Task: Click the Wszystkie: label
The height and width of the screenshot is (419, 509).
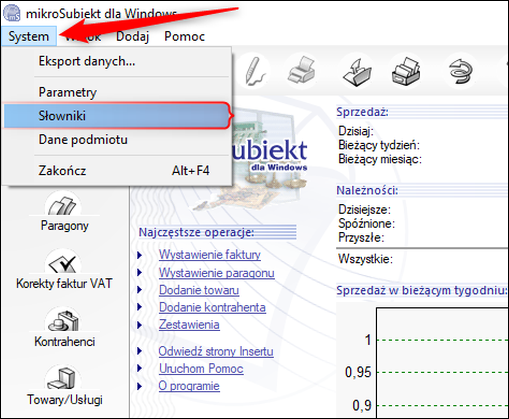Action: click(x=365, y=259)
